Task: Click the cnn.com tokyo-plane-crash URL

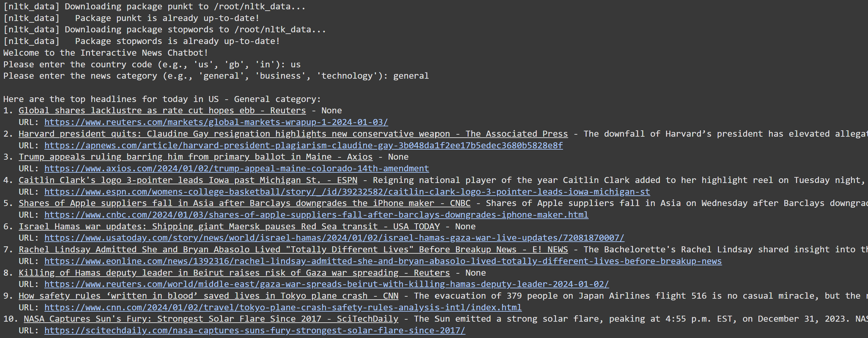Action: (x=282, y=307)
